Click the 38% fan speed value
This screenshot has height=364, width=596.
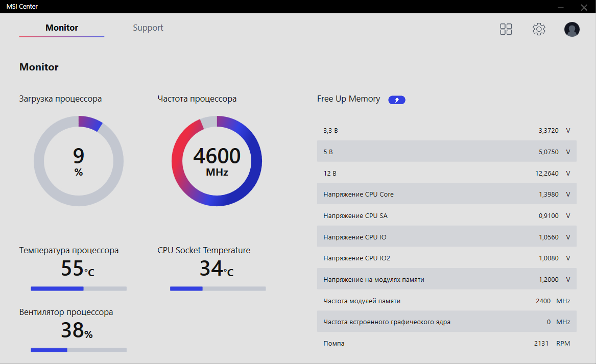pos(77,330)
